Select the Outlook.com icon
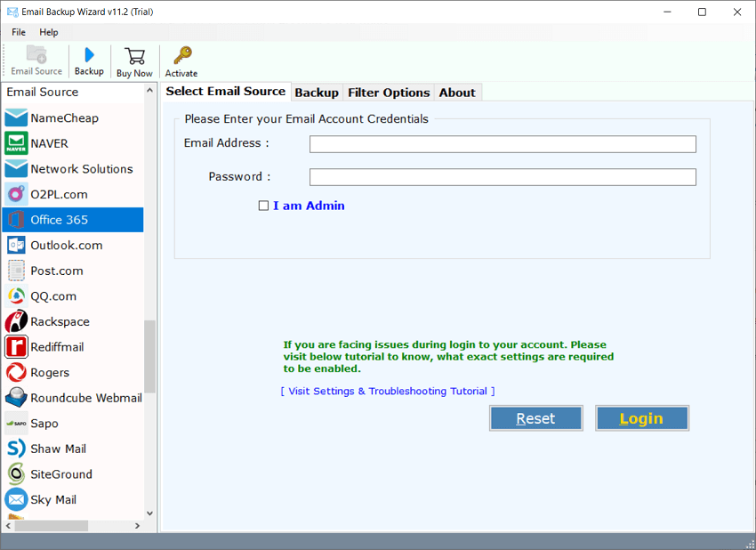Viewport: 756px width, 550px height. coord(16,245)
